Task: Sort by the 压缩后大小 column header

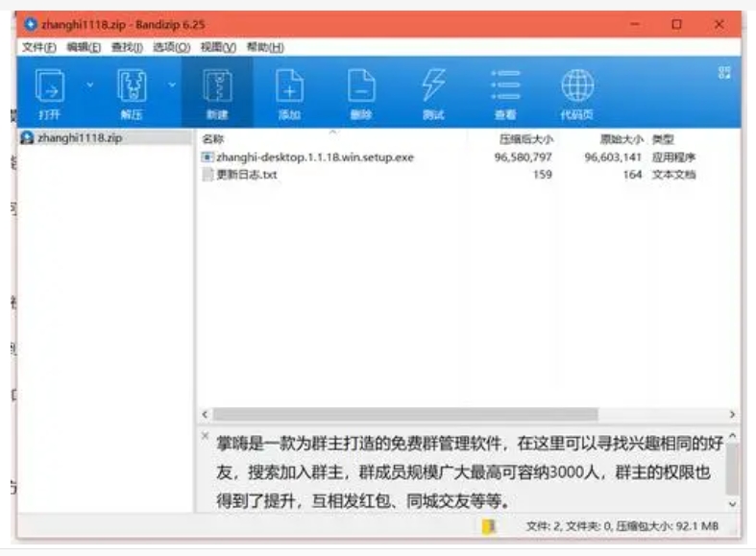Action: (526, 139)
